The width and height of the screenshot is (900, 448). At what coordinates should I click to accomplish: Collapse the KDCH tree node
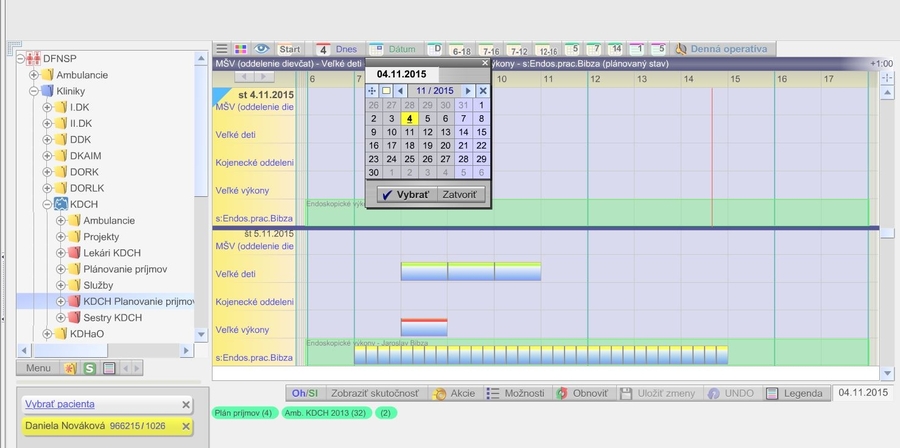click(47, 204)
